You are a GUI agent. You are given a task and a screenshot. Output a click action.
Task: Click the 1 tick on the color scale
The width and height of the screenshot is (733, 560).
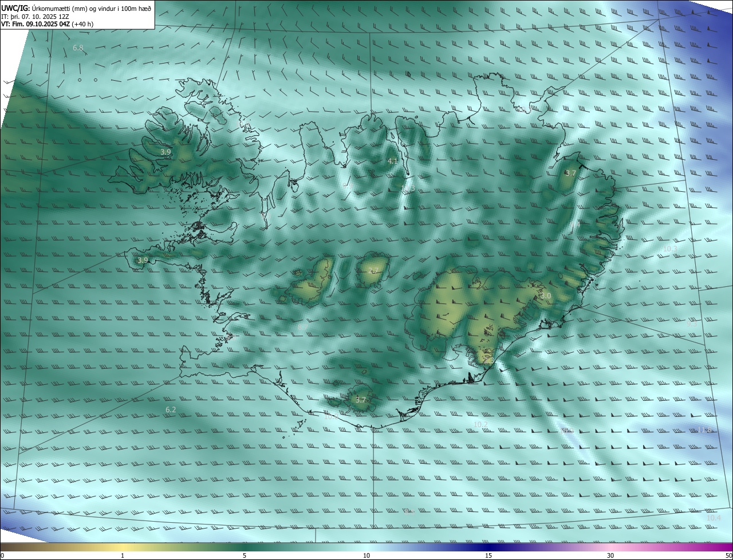(123, 555)
